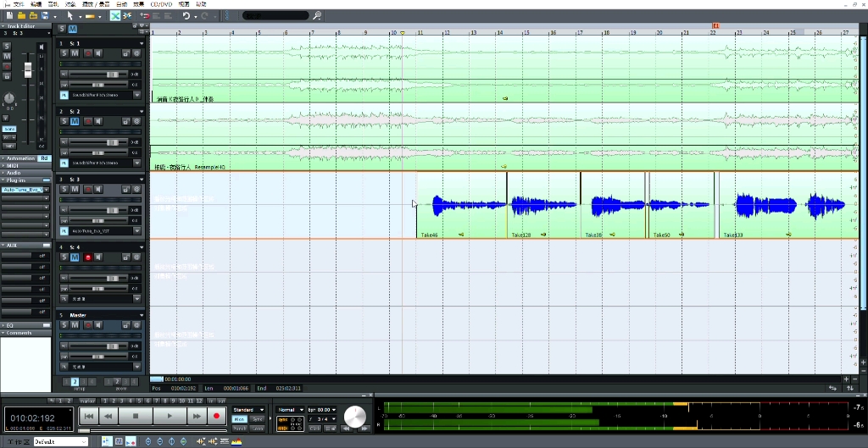This screenshot has height=448, width=868.
Task: Expand the EQ section
Action: pyautogui.click(x=3, y=325)
